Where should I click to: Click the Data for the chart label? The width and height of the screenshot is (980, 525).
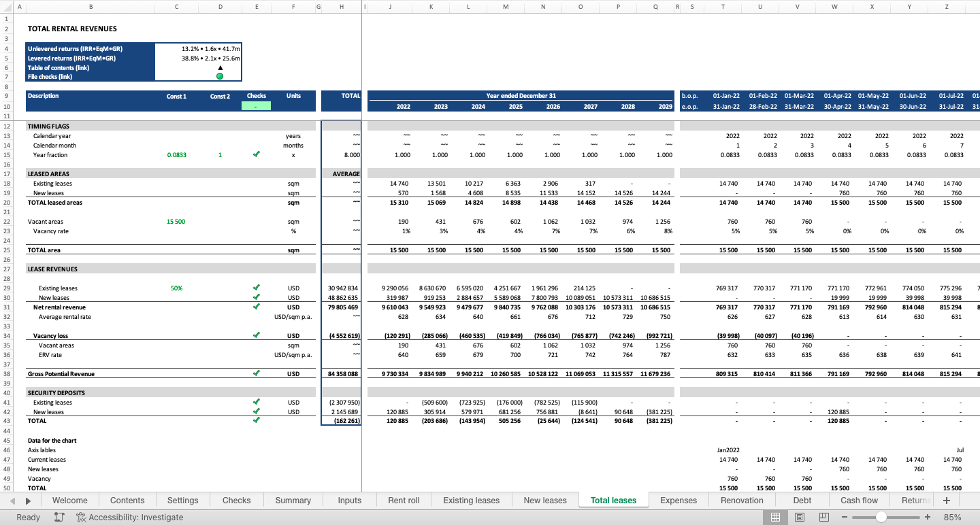[52, 441]
